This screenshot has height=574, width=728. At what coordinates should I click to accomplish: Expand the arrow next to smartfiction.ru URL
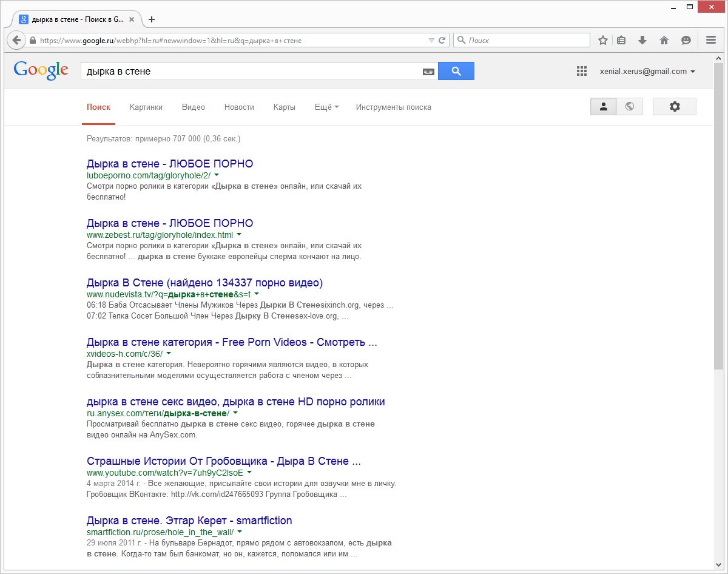pyautogui.click(x=240, y=532)
